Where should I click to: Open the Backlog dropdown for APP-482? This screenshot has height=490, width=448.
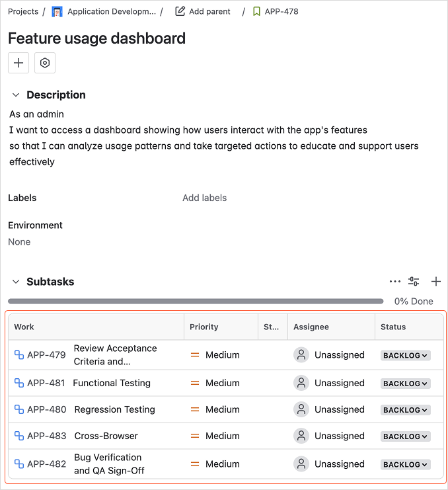pyautogui.click(x=406, y=464)
